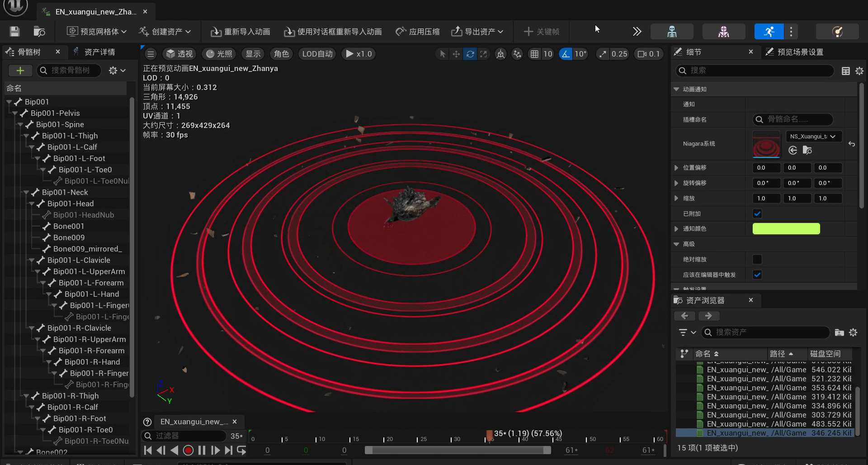
Task: Switch to the 资产详情 tab
Action: click(x=99, y=52)
